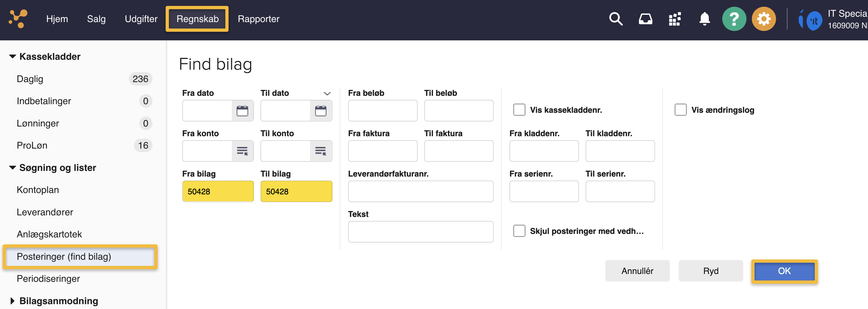Open the Fra dato calendar picker
The height and width of the screenshot is (309, 868).
click(242, 111)
